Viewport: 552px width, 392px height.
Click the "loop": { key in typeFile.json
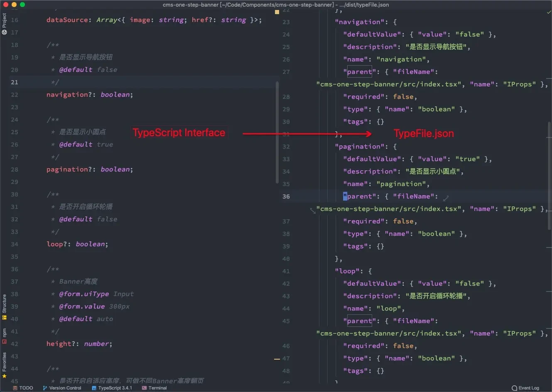tap(353, 271)
